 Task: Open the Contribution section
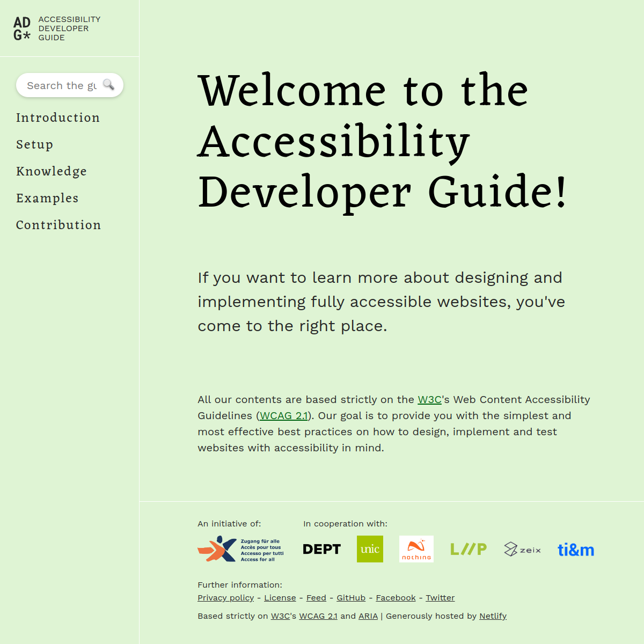coord(58,225)
